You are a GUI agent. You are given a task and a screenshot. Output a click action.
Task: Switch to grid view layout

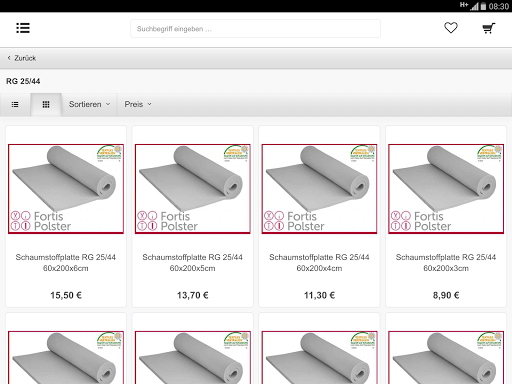[46, 105]
